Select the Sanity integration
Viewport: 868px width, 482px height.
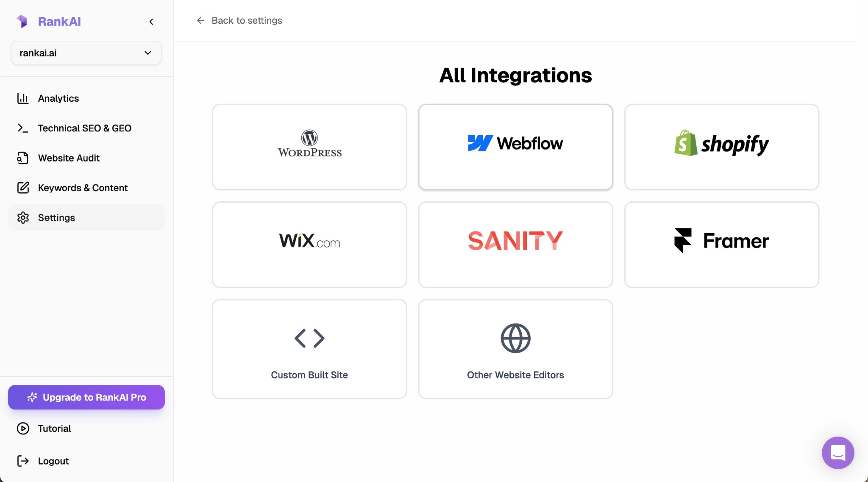click(x=515, y=245)
